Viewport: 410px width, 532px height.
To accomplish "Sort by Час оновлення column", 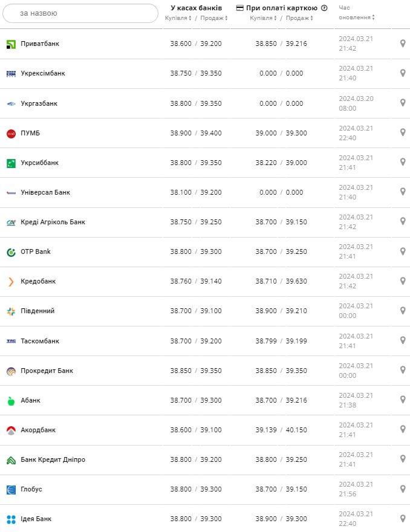I will tap(356, 18).
